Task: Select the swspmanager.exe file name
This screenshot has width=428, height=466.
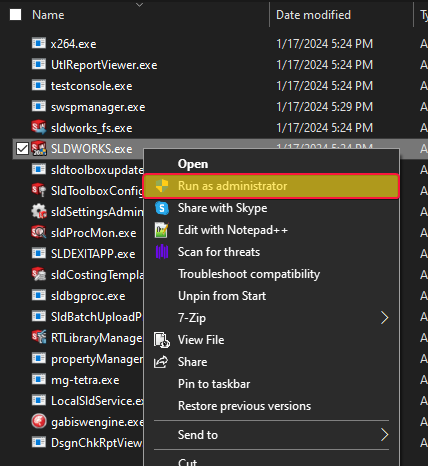Action: tap(98, 107)
